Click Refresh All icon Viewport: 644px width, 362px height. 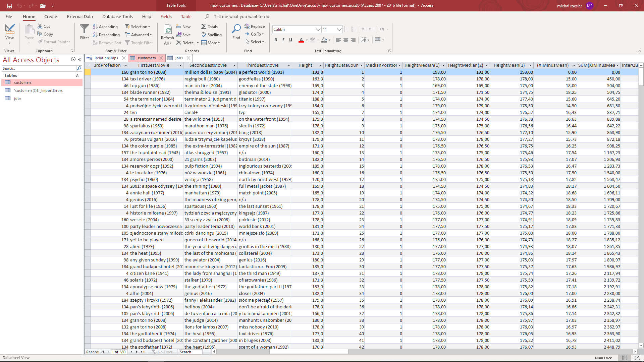click(x=168, y=29)
